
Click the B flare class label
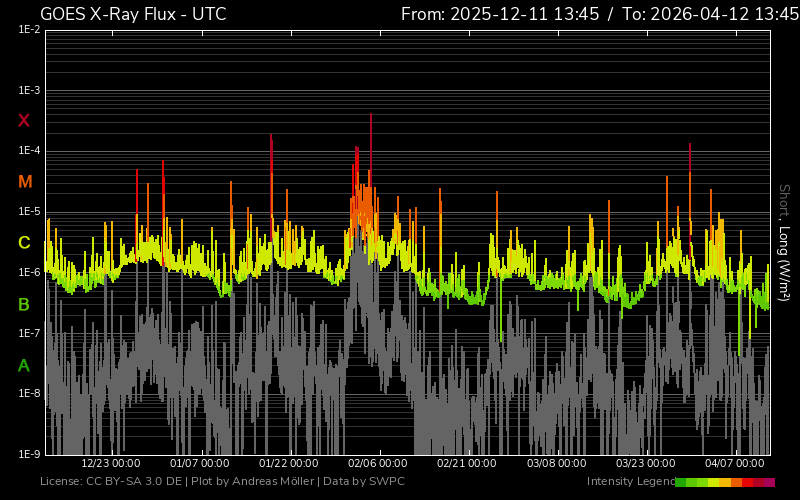(x=24, y=304)
